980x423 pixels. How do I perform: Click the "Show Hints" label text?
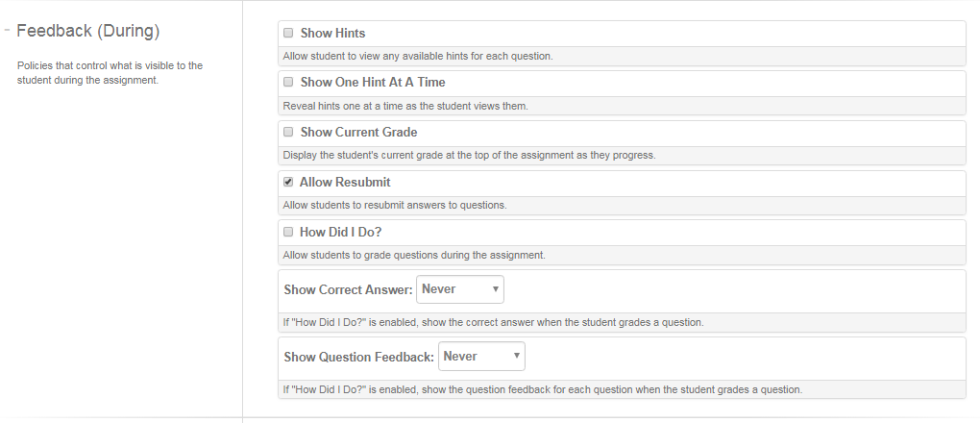pos(332,33)
